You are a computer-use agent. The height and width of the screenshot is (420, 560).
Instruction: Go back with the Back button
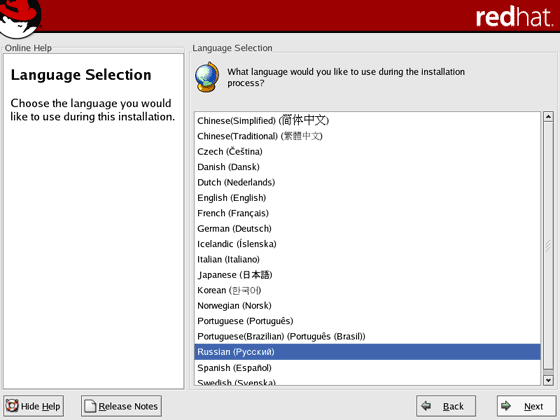point(446,406)
